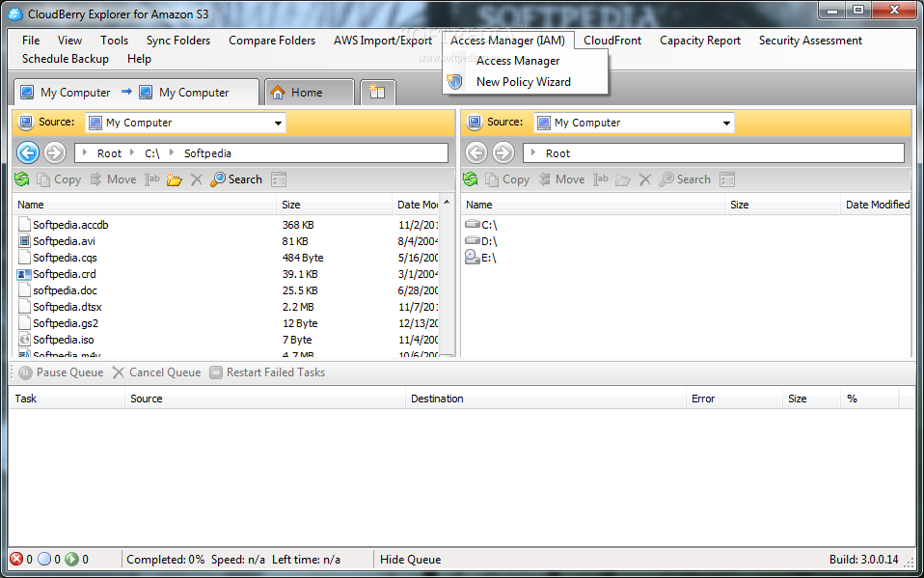Image resolution: width=924 pixels, height=578 pixels.
Task: Click Hide Queue in status bar
Action: tap(410, 559)
